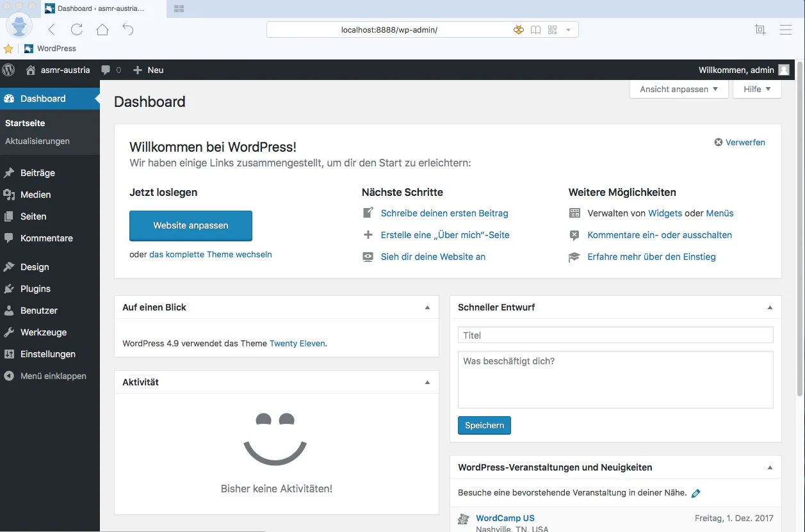Go back using browser back arrow
This screenshot has height=532, width=805.
pyautogui.click(x=52, y=29)
